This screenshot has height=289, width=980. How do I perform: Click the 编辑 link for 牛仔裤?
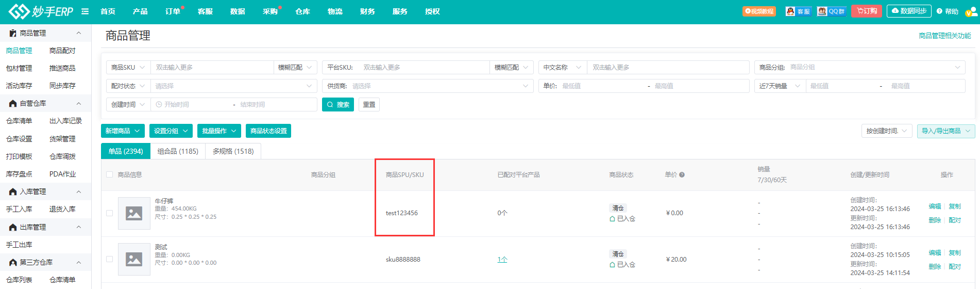coord(935,206)
